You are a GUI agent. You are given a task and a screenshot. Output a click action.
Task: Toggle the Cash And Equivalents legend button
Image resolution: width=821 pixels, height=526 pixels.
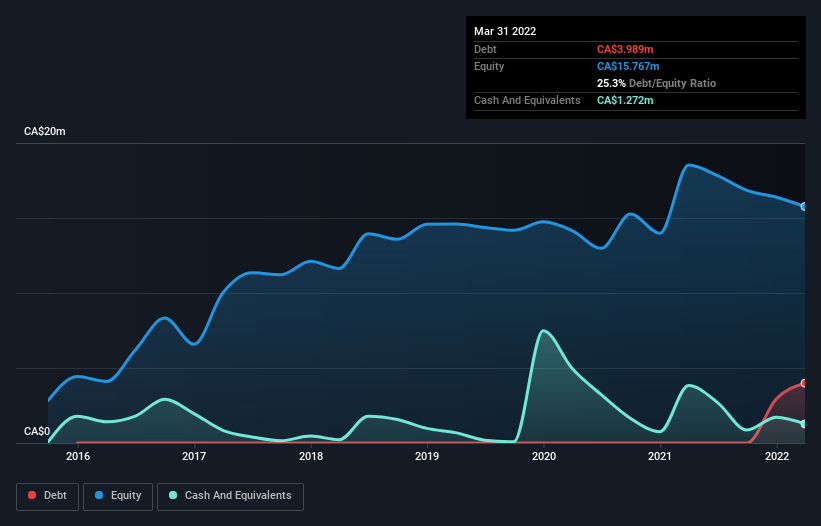(230, 496)
